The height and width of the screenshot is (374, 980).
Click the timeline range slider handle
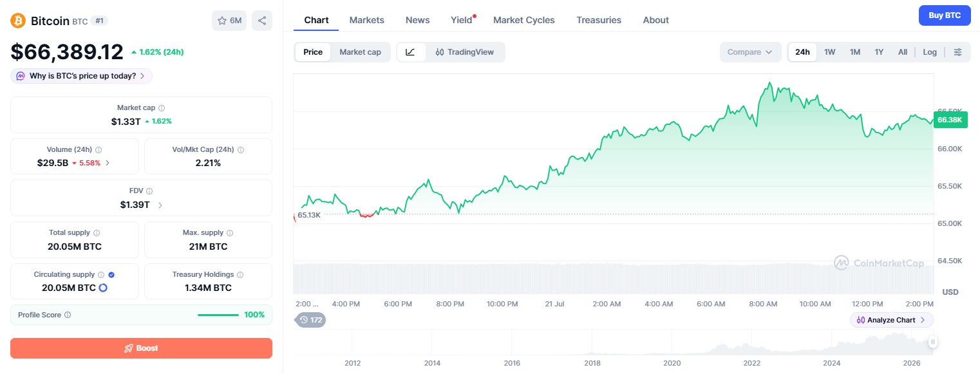point(933,342)
